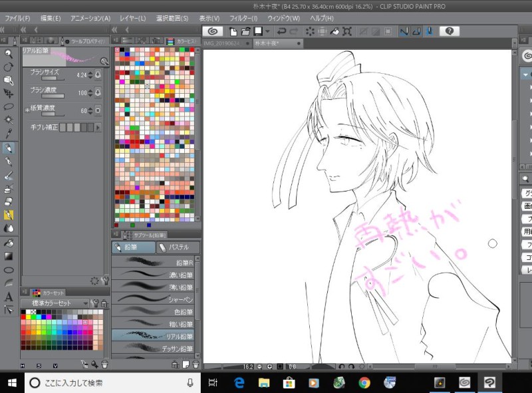Select the Eyedropper tool
Screen dimensions: 532x393
(x=9, y=134)
